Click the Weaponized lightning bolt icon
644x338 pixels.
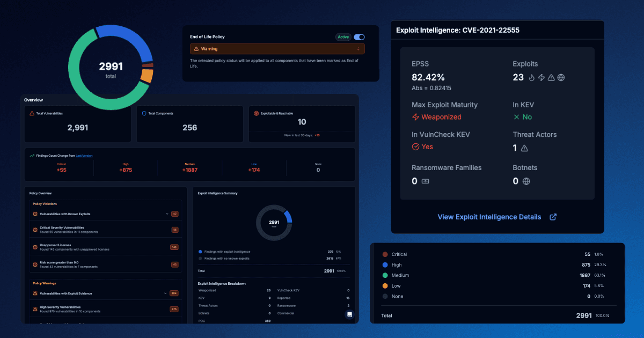[415, 117]
